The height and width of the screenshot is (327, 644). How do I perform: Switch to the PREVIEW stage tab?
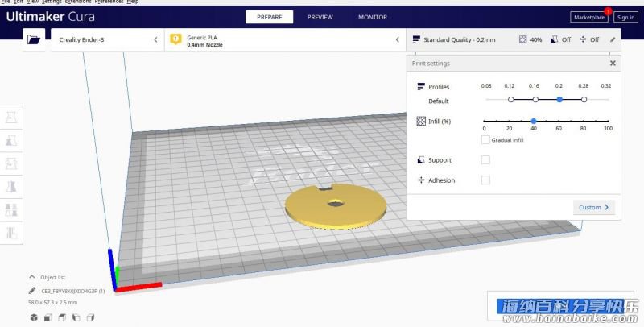[x=320, y=17]
